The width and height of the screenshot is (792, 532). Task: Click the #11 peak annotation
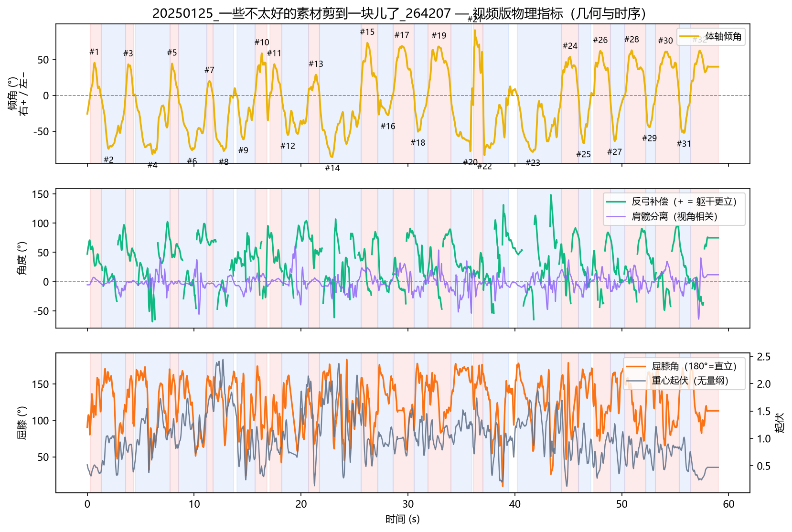274,53
